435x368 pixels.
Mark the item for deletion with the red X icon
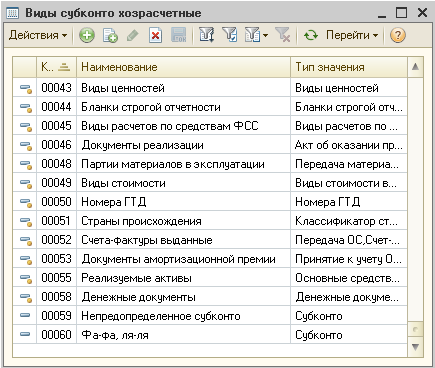(x=155, y=35)
